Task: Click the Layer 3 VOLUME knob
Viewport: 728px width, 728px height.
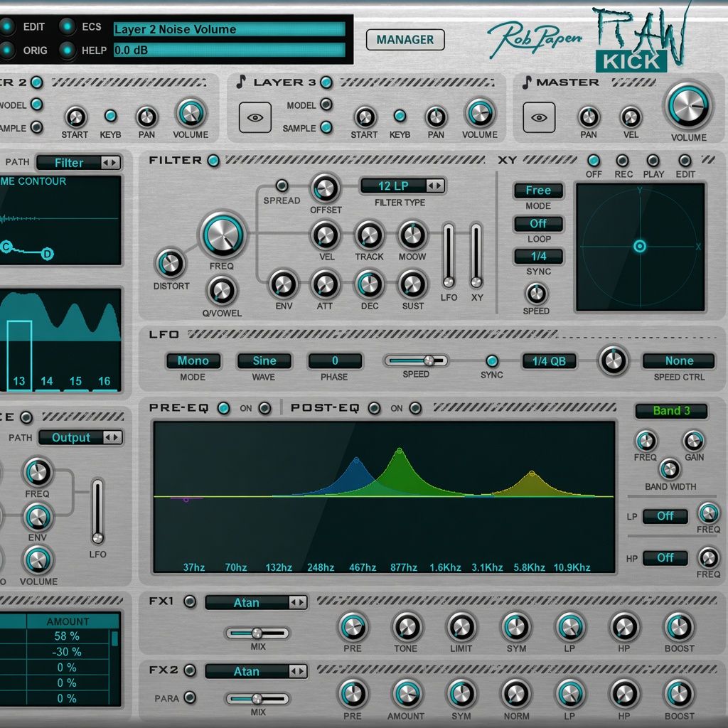Action: [480, 113]
